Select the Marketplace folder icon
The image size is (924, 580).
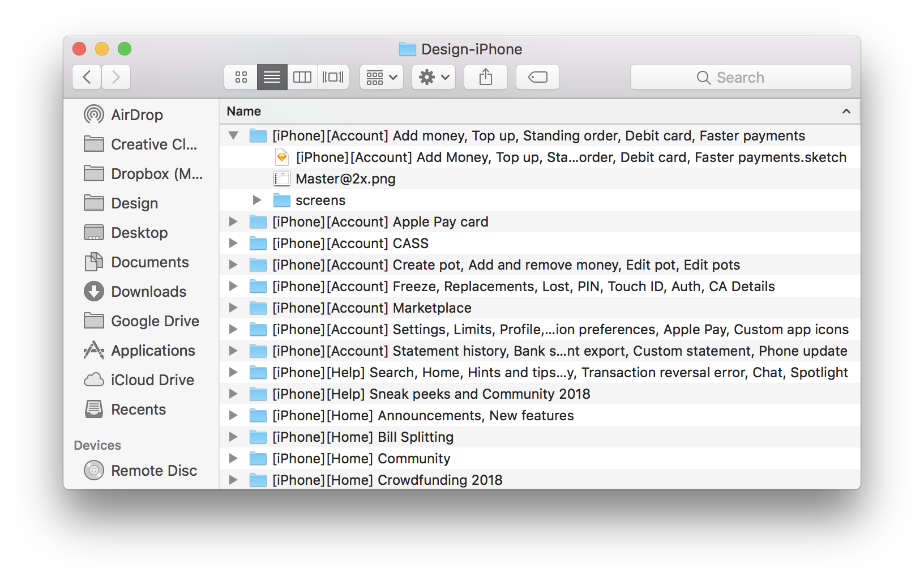258,308
